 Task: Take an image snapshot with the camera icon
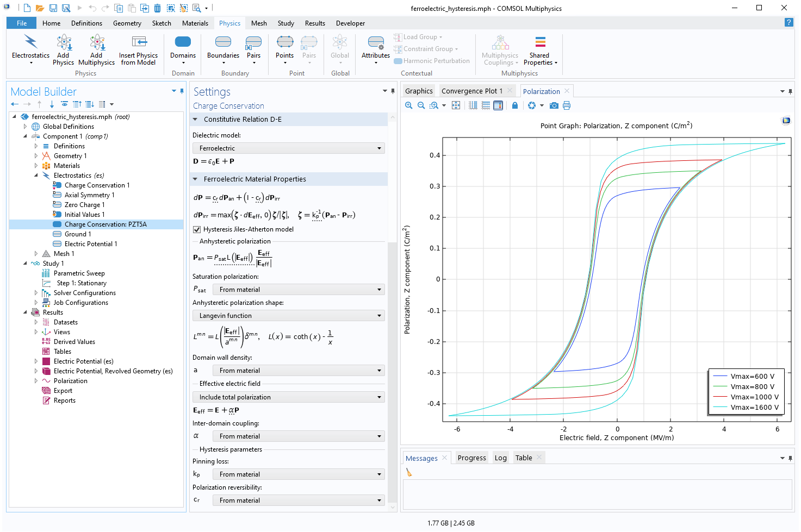[554, 105]
